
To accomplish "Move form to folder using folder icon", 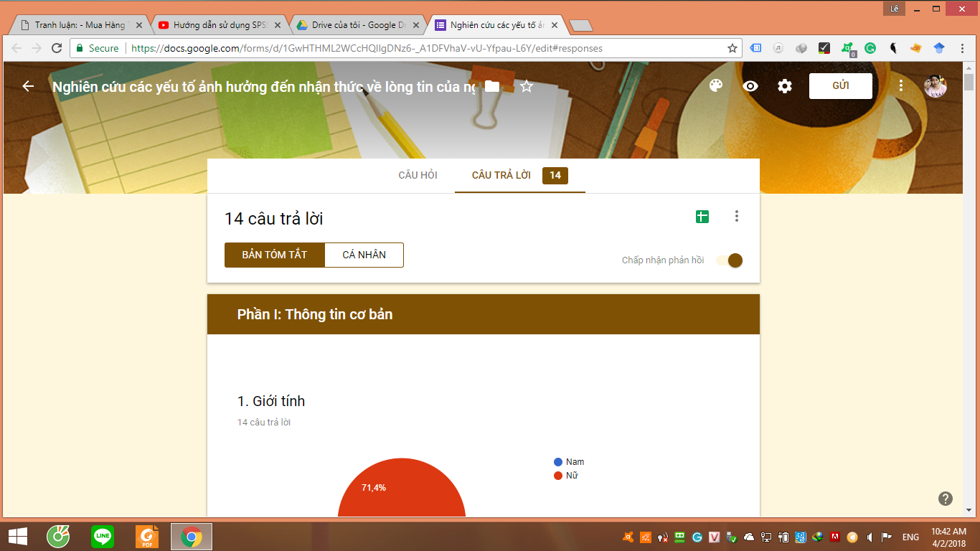I will coord(492,86).
